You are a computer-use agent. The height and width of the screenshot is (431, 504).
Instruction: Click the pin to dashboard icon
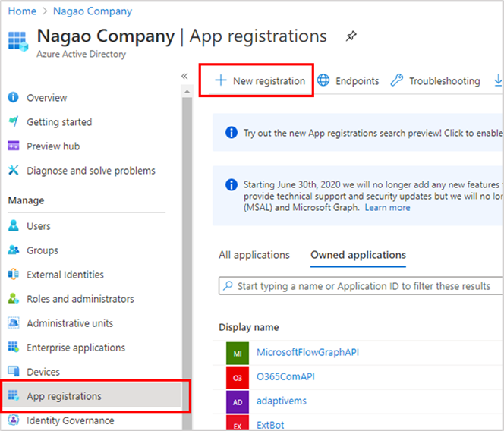(x=351, y=36)
